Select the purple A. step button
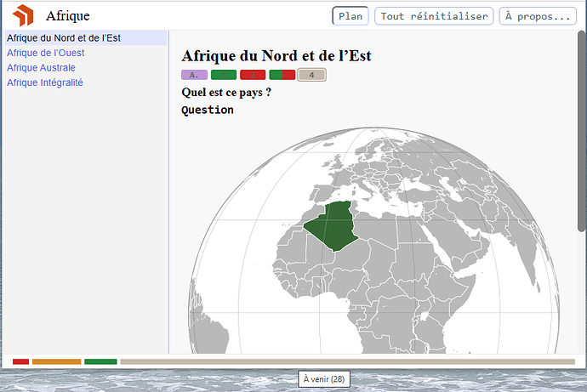 pos(194,75)
